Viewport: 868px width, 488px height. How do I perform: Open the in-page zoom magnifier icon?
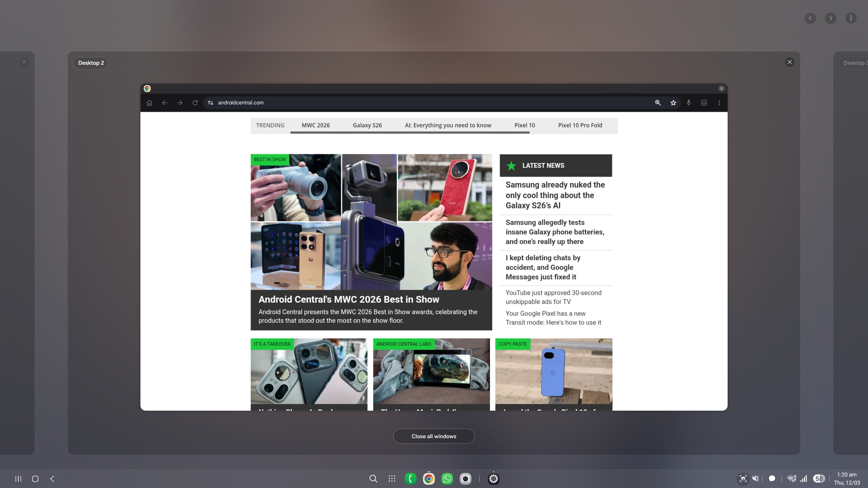[x=657, y=103]
